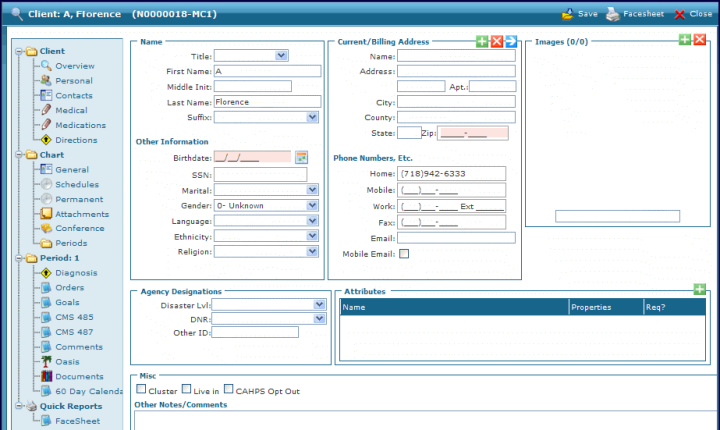Check the CAHPS Opt Out box

point(229,390)
